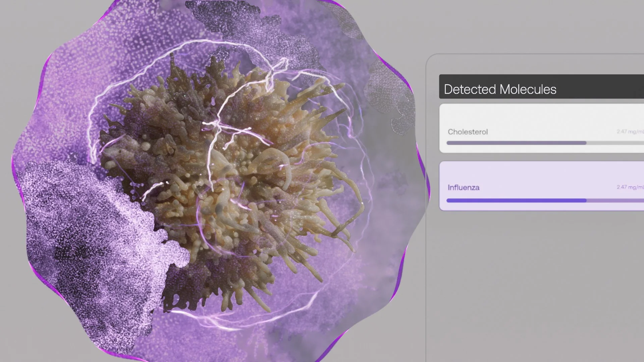Click the 'Detected Molecules' title text
Viewport: 644px width, 362px height.
(x=500, y=89)
